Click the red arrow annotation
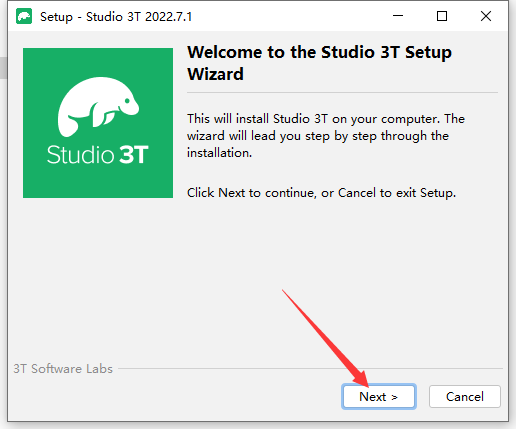The width and height of the screenshot is (516, 429). coord(326,339)
